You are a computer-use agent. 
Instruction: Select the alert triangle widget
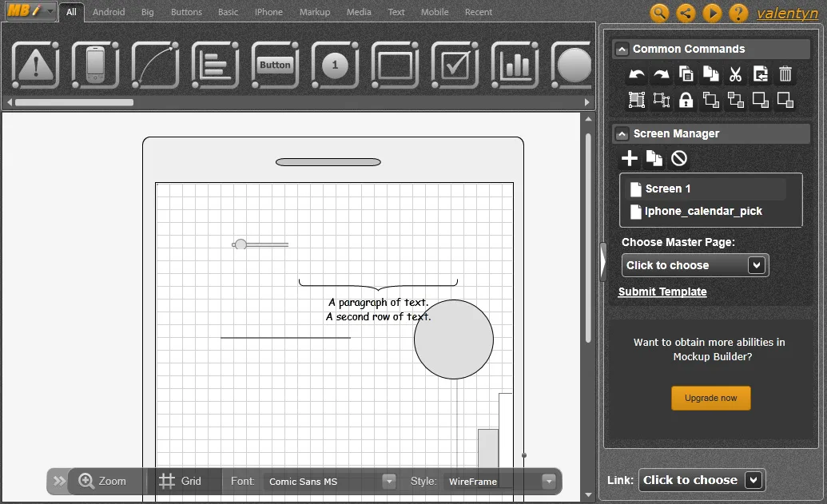pyautogui.click(x=36, y=65)
